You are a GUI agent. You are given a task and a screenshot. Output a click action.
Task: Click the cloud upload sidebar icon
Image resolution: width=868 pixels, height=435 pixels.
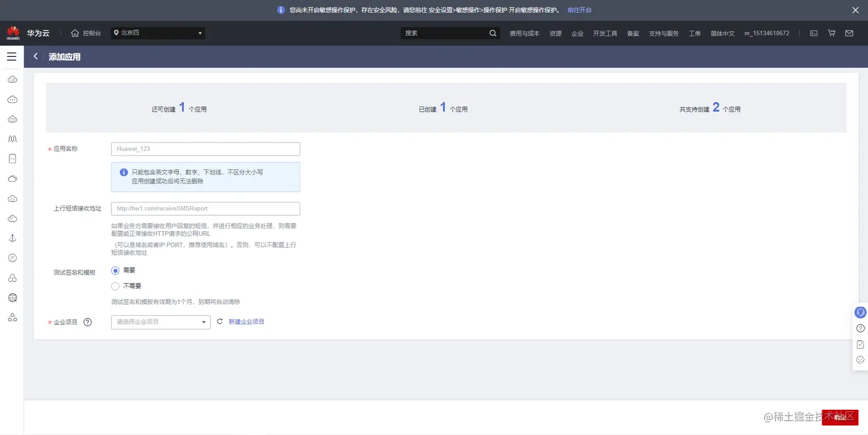(12, 199)
